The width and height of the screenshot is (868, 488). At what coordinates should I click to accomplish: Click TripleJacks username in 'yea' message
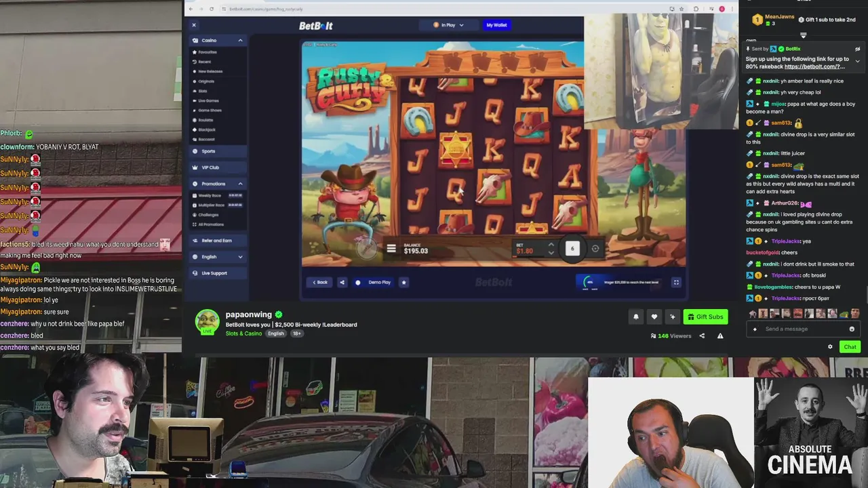click(x=785, y=241)
